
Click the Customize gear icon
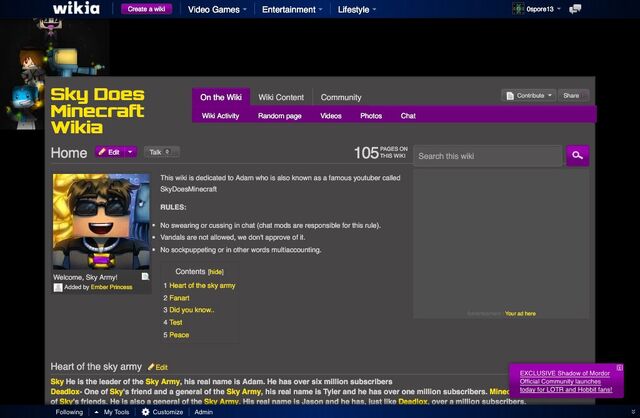145,412
